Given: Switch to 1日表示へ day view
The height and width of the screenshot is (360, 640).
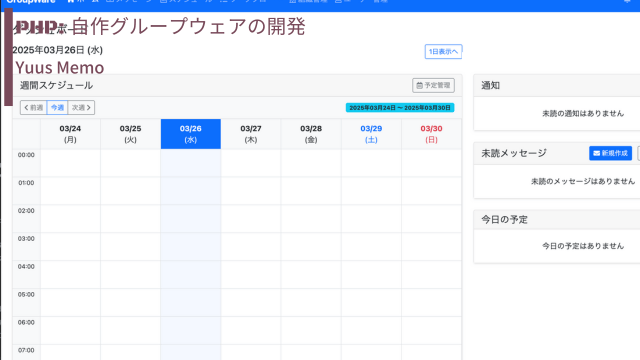Looking at the screenshot, I should coord(443,51).
